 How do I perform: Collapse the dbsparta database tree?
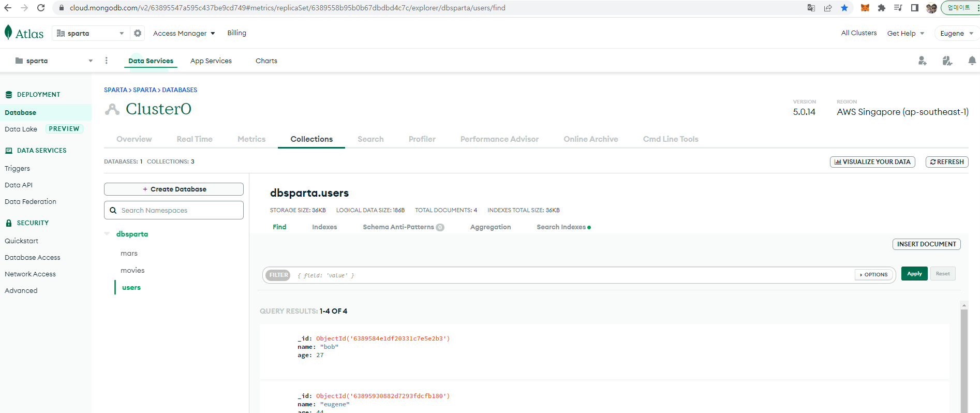[107, 234]
